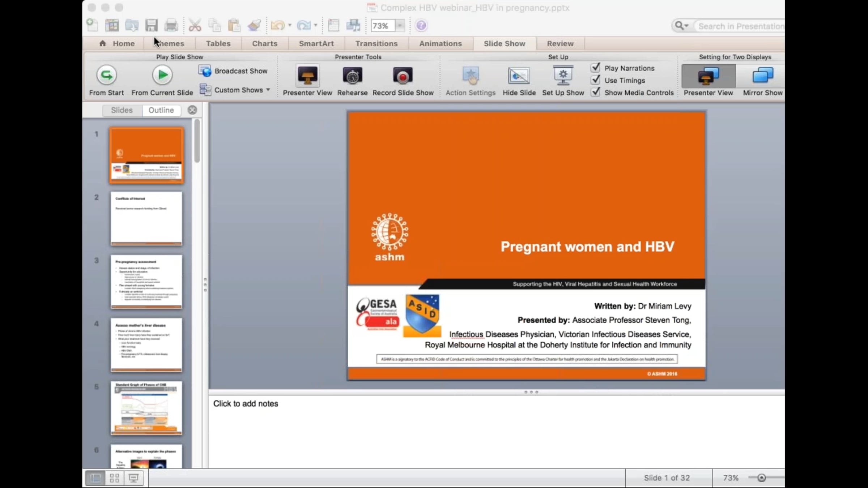
Task: Expand the Custom Shows dropdown
Action: 268,90
